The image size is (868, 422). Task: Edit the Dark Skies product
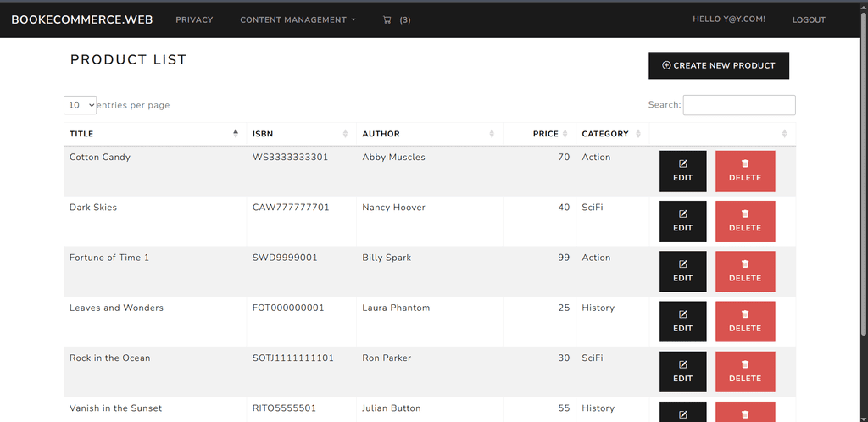click(682, 221)
